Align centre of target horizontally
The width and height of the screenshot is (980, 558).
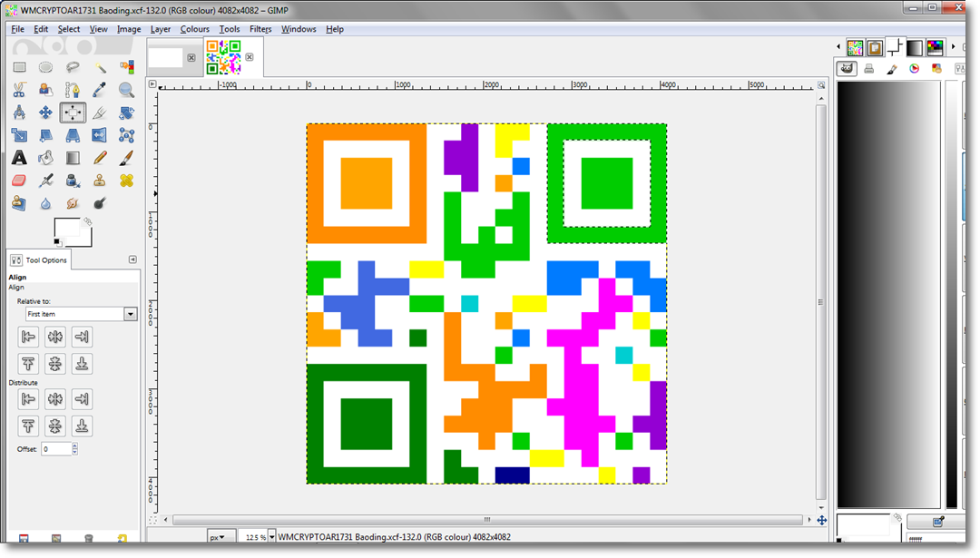pyautogui.click(x=55, y=337)
